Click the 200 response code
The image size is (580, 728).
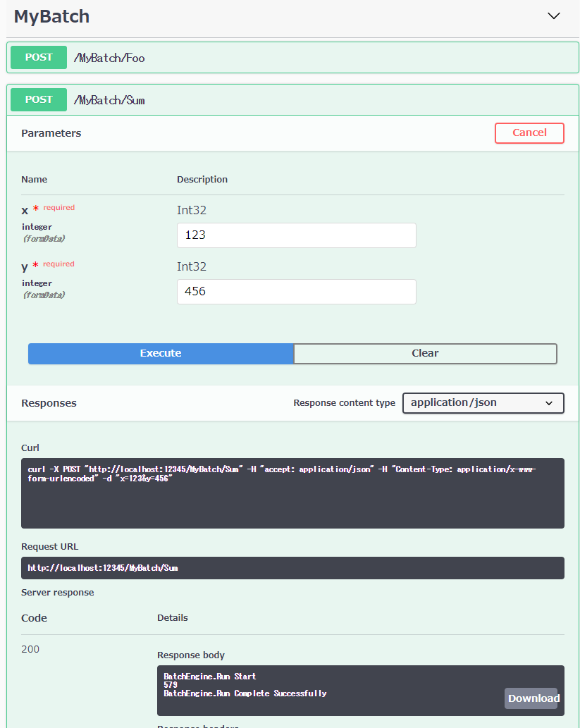(30, 649)
